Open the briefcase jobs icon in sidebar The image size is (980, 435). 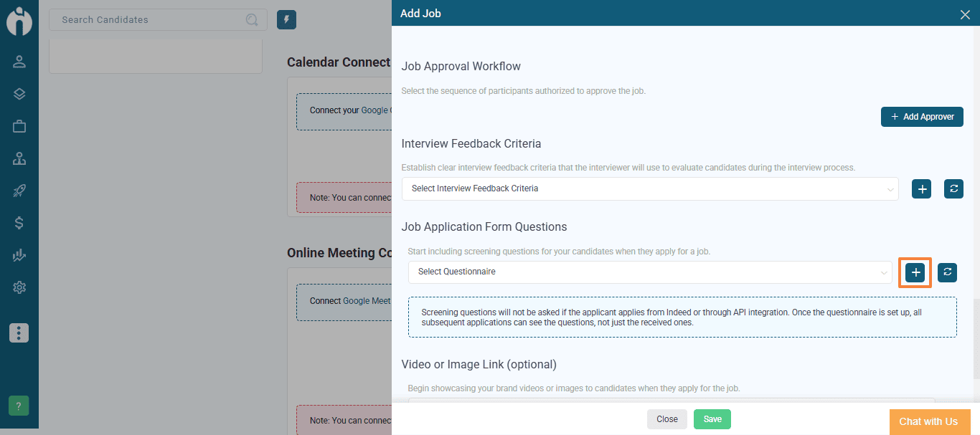tap(19, 126)
